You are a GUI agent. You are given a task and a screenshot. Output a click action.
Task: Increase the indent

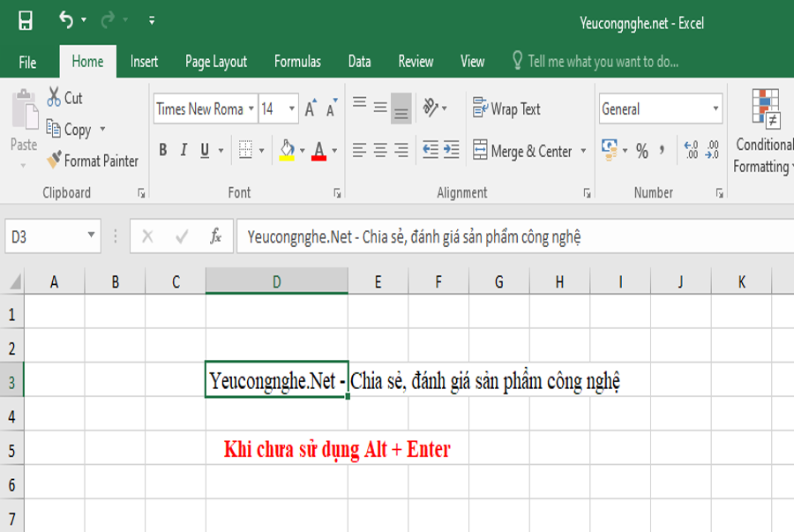451,150
